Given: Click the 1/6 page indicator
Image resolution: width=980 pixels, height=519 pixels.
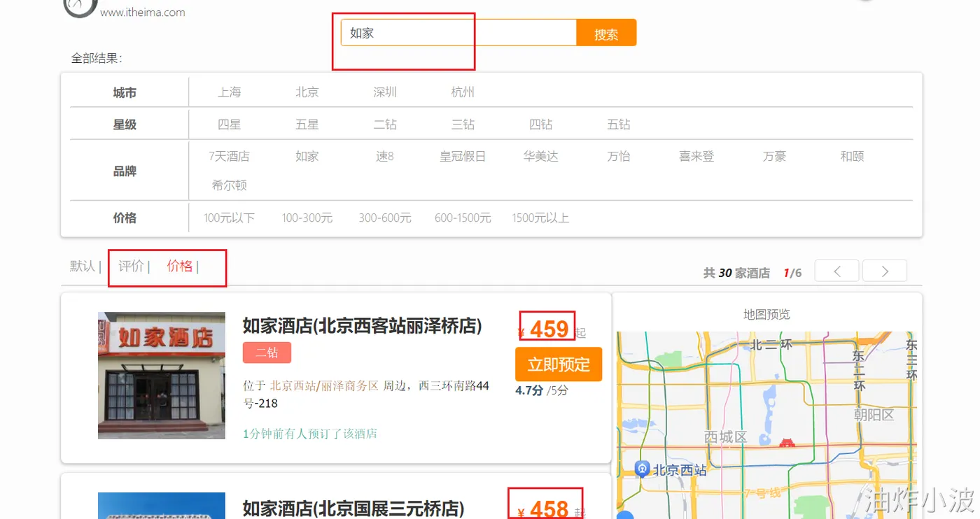Looking at the screenshot, I should click(792, 273).
